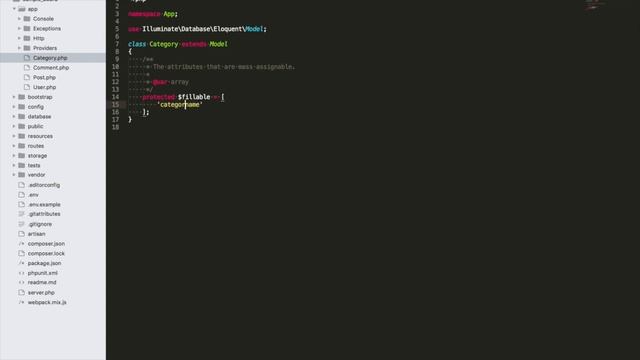The height and width of the screenshot is (360, 640).
Task: Open the composer.lock file
Action: (46, 253)
